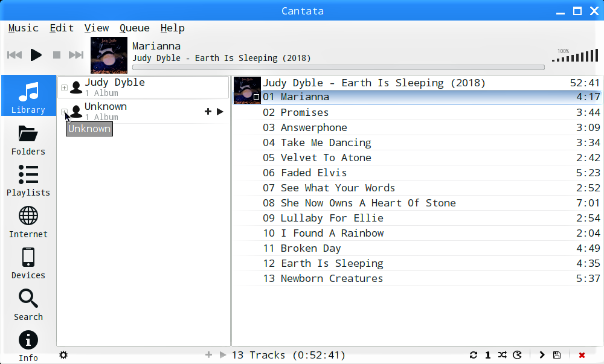Select track 12 Earth Is Sleeping
Image resolution: width=604 pixels, height=364 pixels.
pyautogui.click(x=417, y=263)
